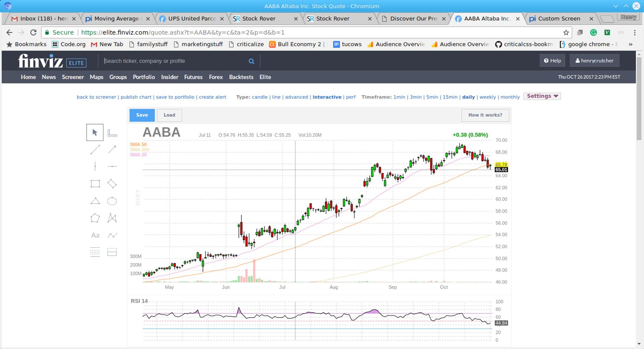
Task: Focus the ticker search field
Action: [175, 61]
